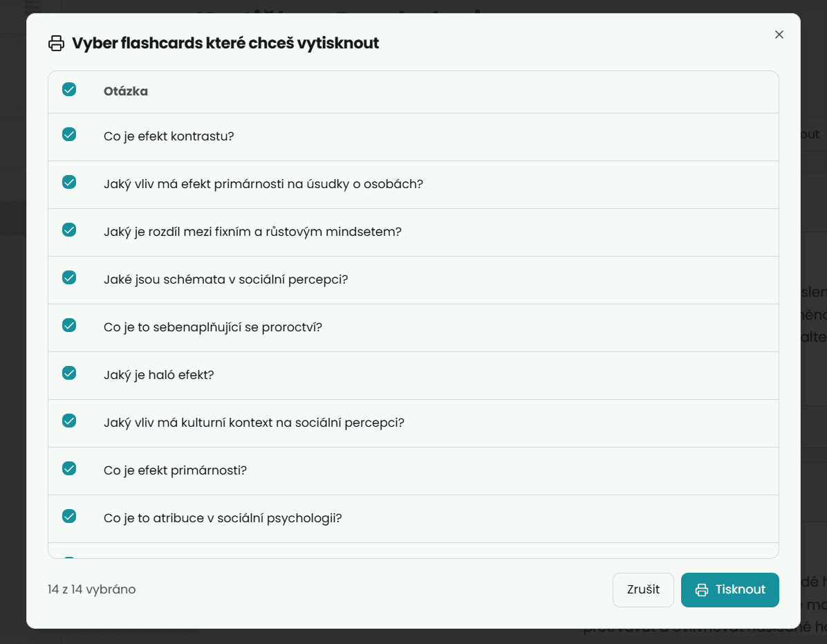Uncheck "Co je efekt kontrastu?"
Viewport: 827px width, 644px height.
[x=69, y=134]
